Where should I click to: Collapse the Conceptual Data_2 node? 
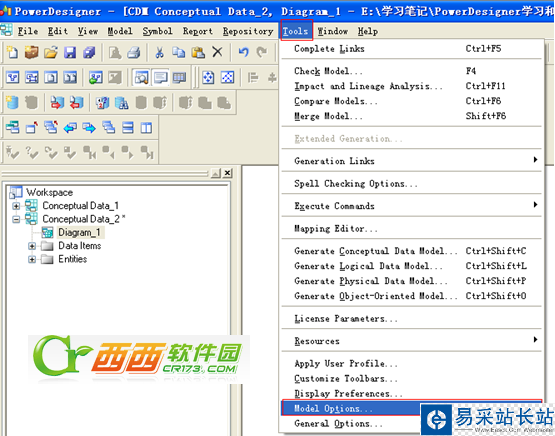pyautogui.click(x=16, y=219)
